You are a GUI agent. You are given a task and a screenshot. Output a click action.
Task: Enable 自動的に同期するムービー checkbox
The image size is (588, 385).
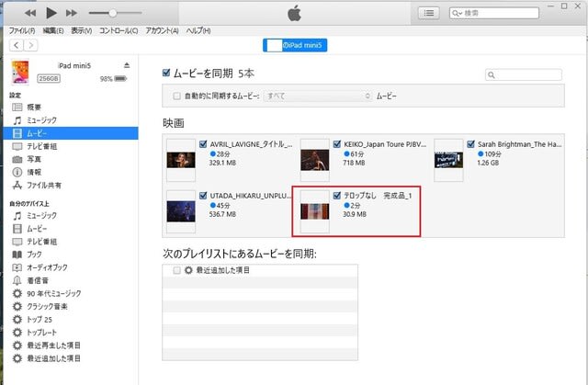pos(176,96)
